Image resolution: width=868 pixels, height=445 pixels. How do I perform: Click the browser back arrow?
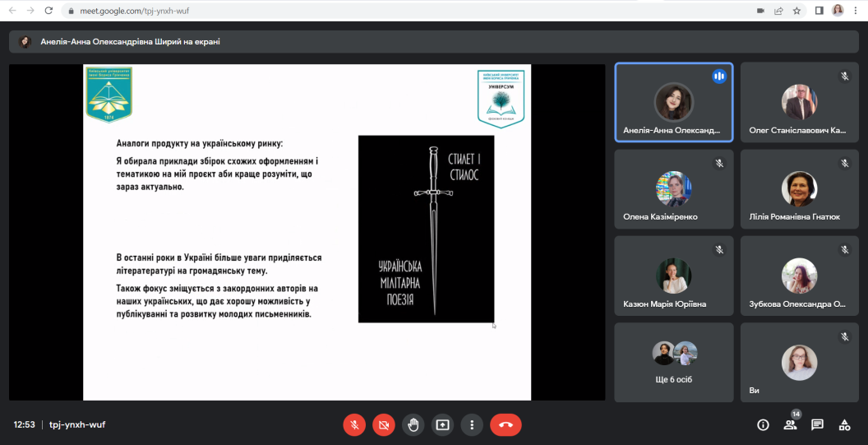pyautogui.click(x=12, y=11)
